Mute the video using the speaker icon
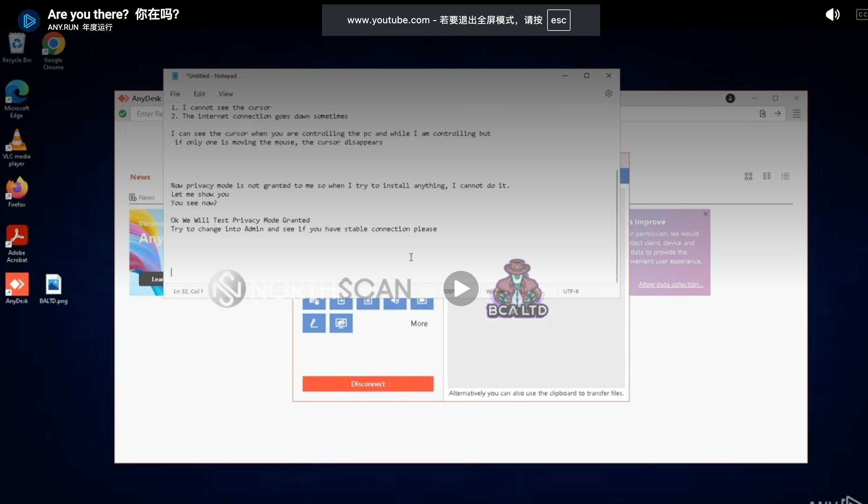 pos(833,14)
